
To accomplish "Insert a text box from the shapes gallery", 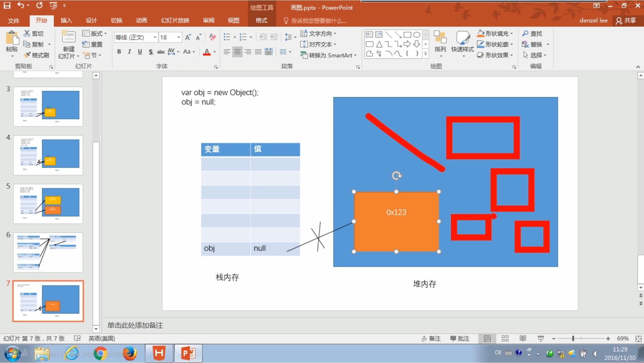I will point(369,34).
